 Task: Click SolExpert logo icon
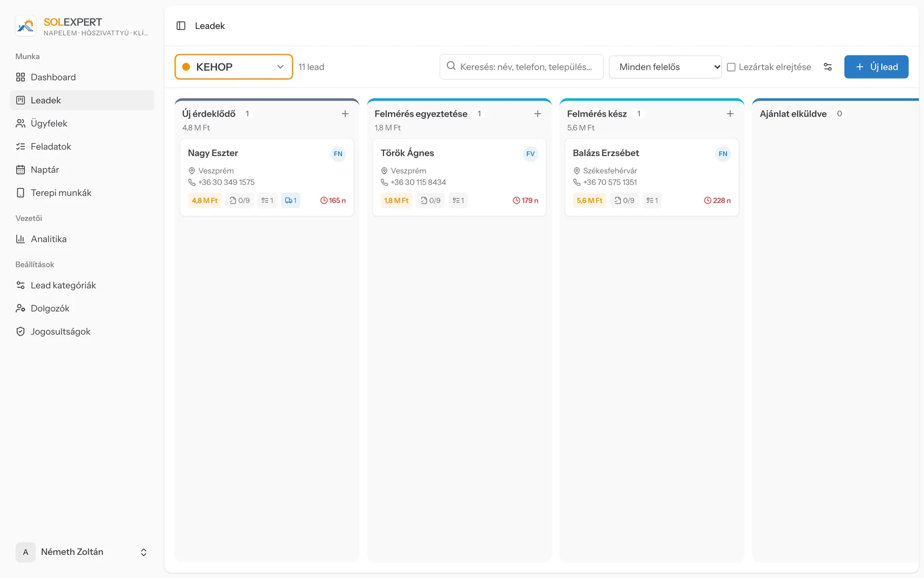(x=26, y=26)
